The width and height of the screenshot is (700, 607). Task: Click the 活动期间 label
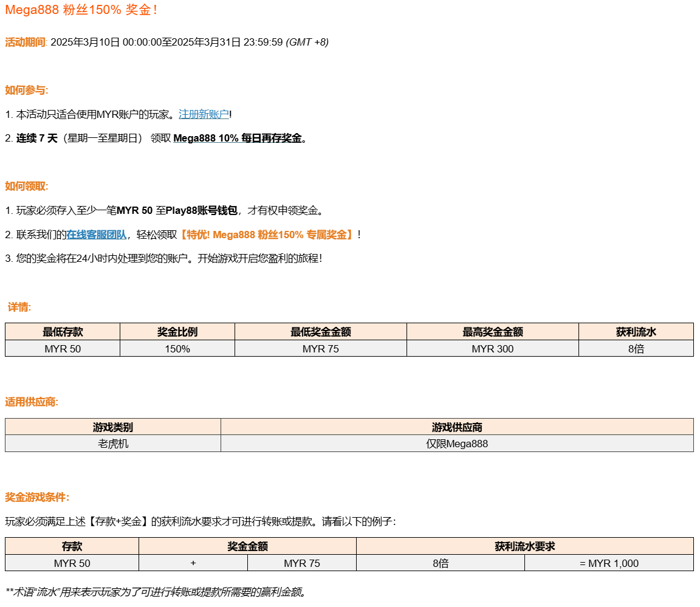[25, 42]
